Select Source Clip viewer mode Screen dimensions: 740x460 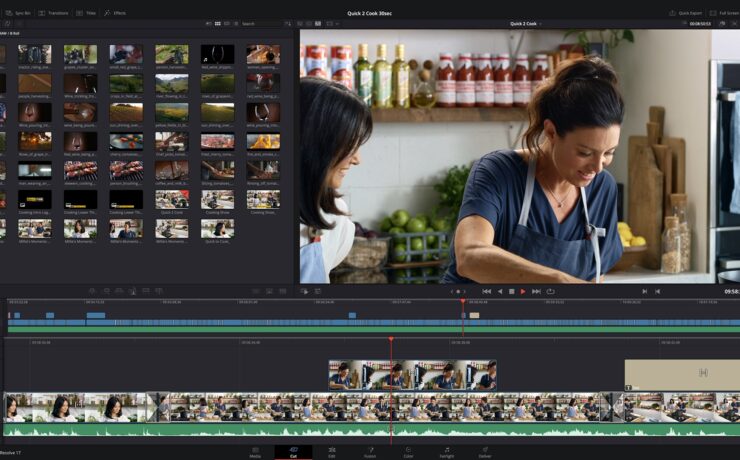coord(300,23)
